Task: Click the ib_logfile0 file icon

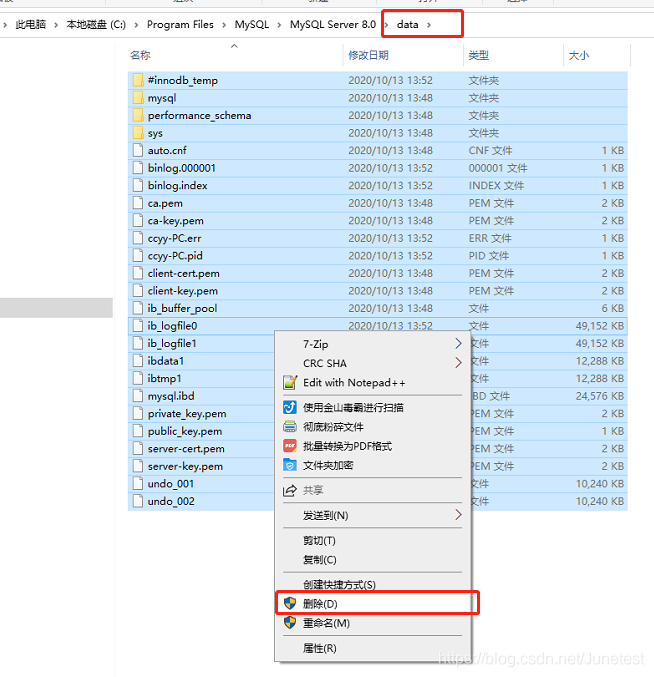Action: point(138,326)
